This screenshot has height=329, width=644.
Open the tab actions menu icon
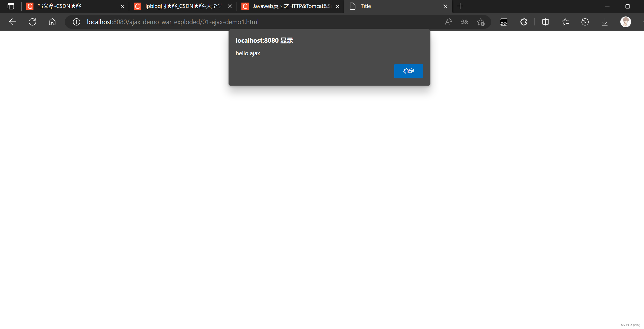click(x=11, y=6)
